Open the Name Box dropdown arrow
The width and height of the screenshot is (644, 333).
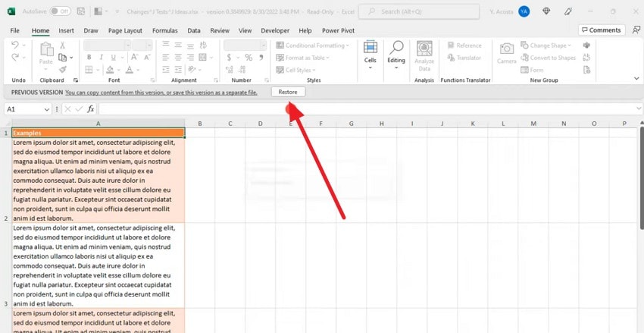coord(47,109)
